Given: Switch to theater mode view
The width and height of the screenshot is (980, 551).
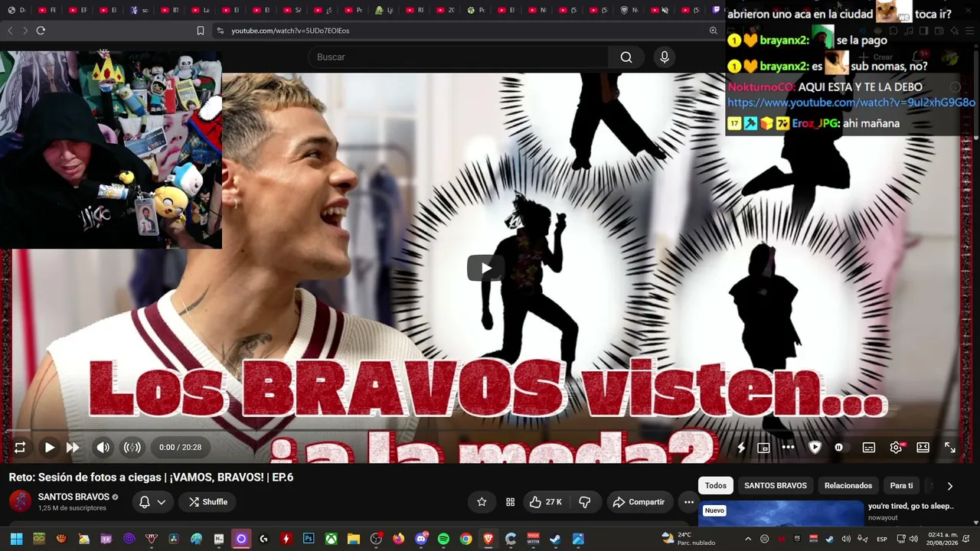Looking at the screenshot, I should (923, 448).
